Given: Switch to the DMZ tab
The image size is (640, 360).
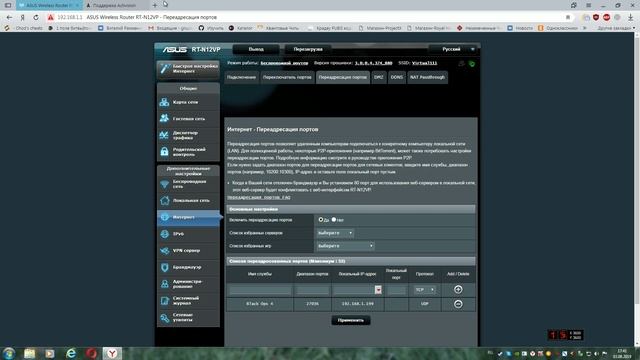Looking at the screenshot, I should click(x=379, y=77).
